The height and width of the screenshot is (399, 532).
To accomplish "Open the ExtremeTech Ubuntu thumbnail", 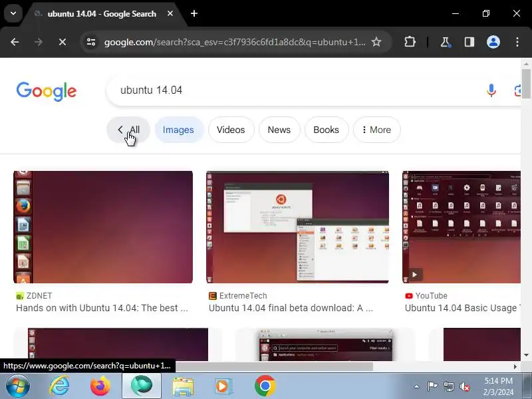I will pyautogui.click(x=297, y=227).
